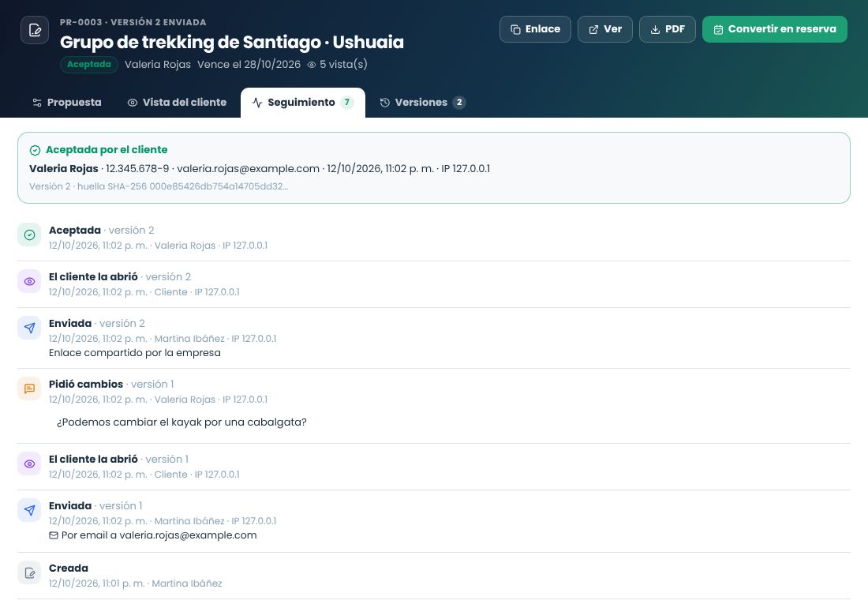This screenshot has width=868, height=608.
Task: Click the comment ¿Podemos cambiar el kayak por una cabalgata?
Action: [x=181, y=422]
